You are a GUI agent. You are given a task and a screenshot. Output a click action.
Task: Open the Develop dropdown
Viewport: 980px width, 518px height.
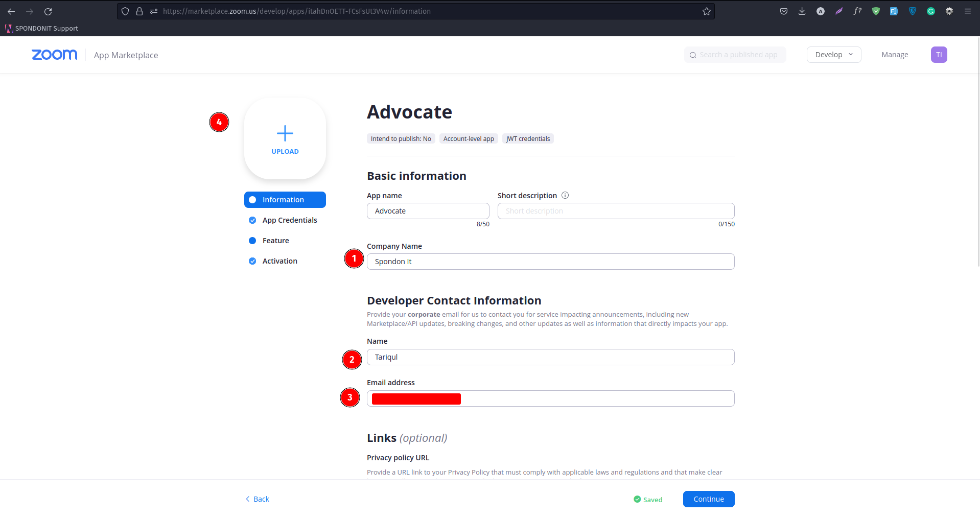point(834,55)
